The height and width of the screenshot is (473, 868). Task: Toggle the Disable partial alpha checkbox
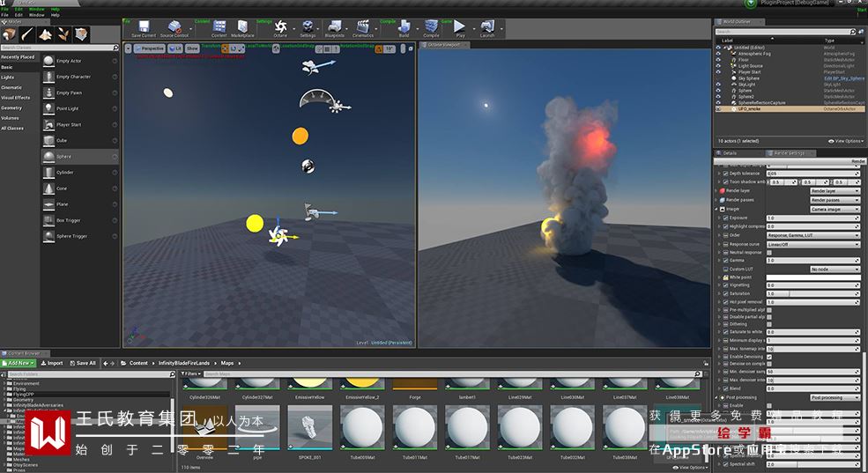[769, 317]
